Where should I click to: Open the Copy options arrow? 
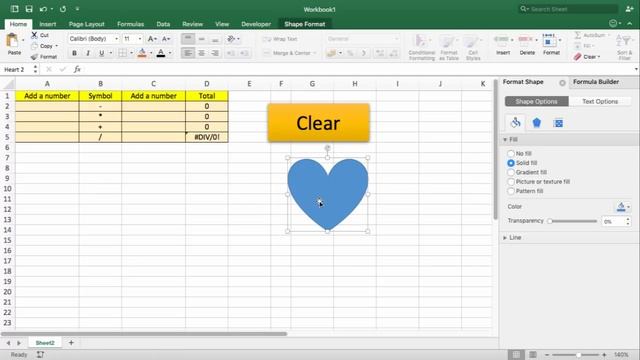pyautogui.click(x=56, y=46)
